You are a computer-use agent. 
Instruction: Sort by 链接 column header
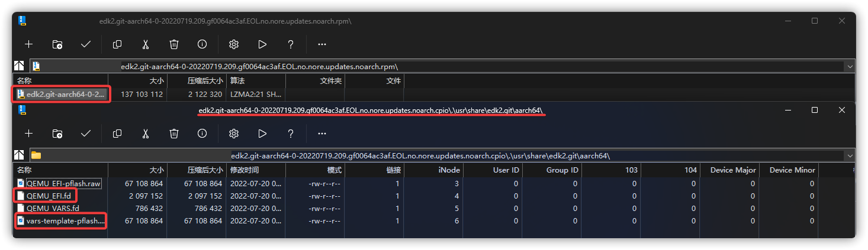(x=374, y=170)
